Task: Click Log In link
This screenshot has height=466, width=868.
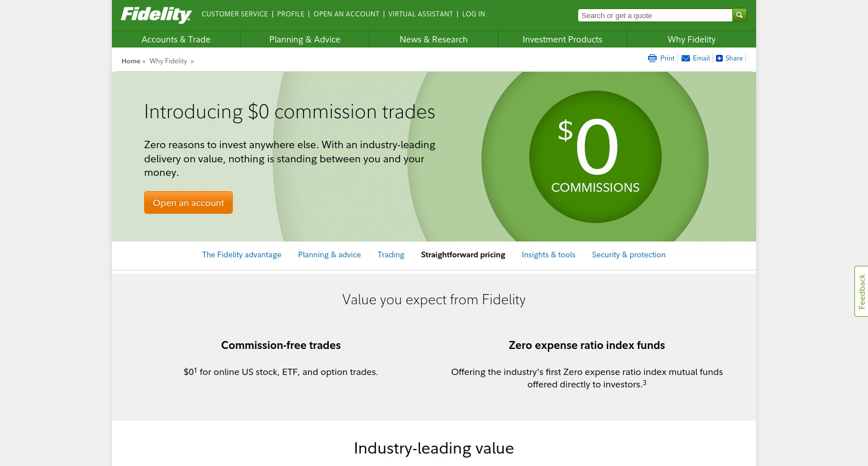Action: pyautogui.click(x=474, y=14)
